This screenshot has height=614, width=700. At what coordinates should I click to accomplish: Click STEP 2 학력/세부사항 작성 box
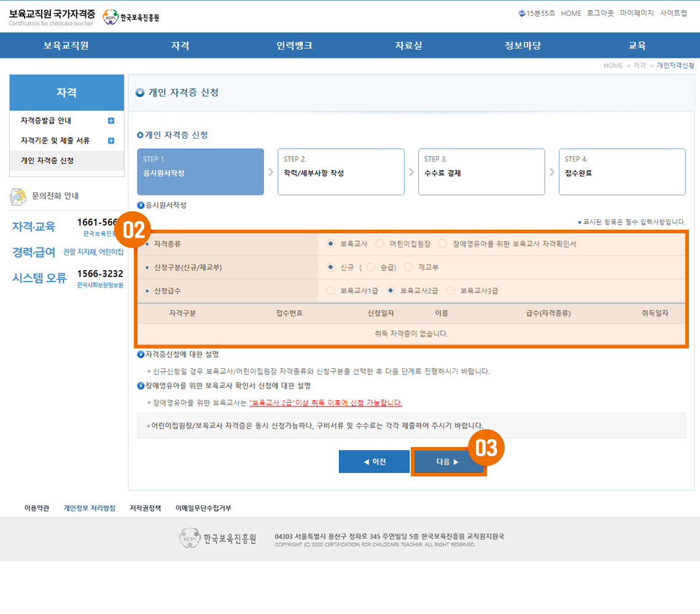341,172
